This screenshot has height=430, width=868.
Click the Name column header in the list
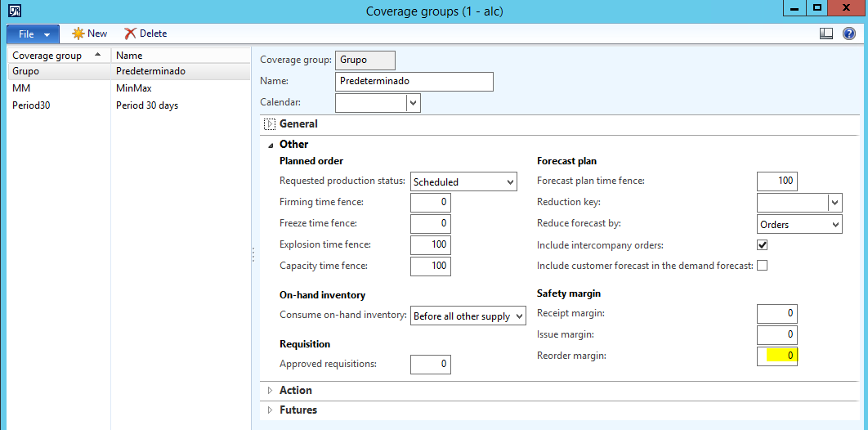pyautogui.click(x=181, y=56)
